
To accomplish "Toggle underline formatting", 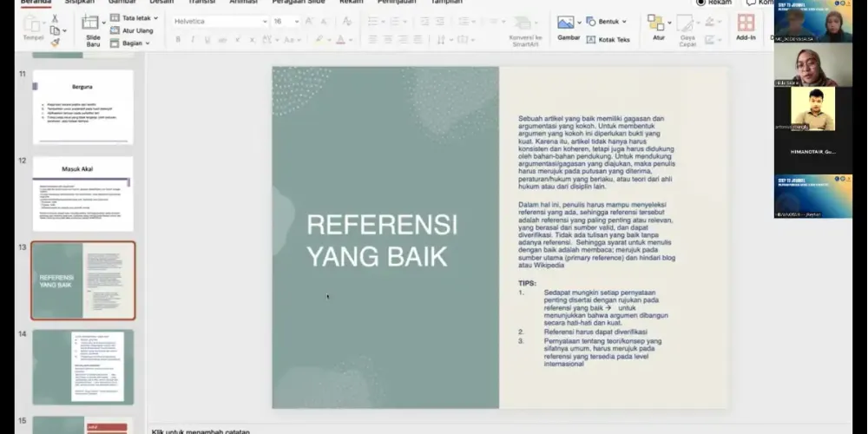I will [207, 39].
